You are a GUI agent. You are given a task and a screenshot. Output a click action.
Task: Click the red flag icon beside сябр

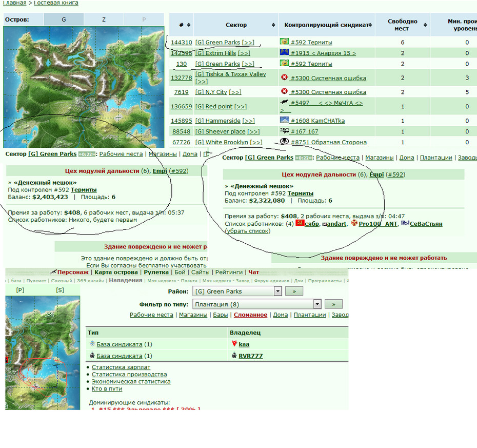pos(300,223)
